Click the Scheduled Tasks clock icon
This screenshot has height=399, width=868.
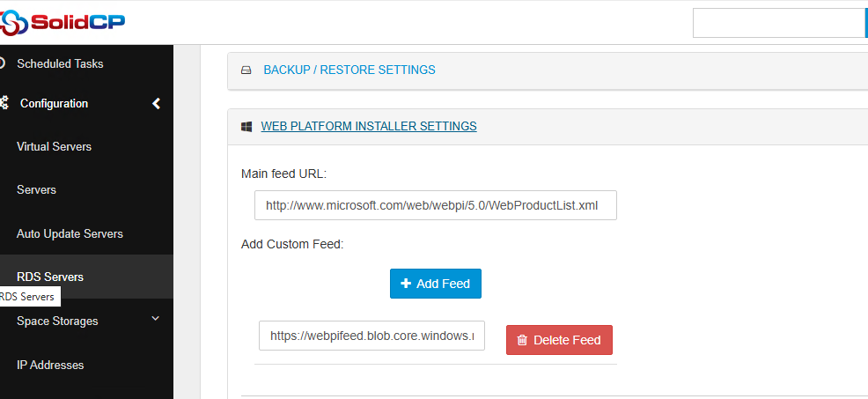tap(3, 63)
